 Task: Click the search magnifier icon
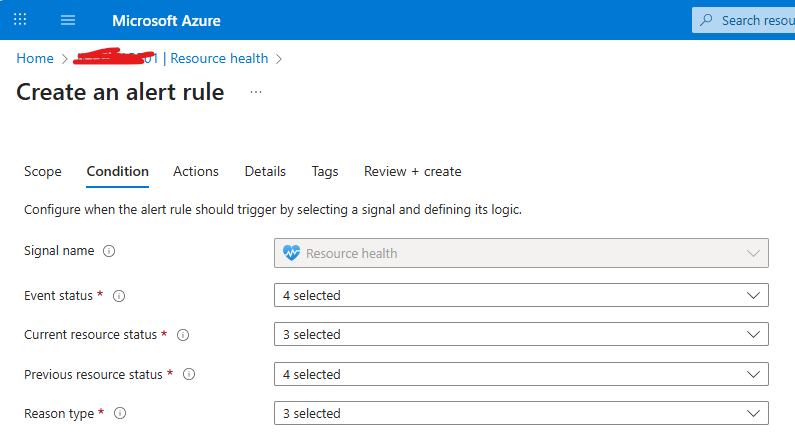pos(706,20)
